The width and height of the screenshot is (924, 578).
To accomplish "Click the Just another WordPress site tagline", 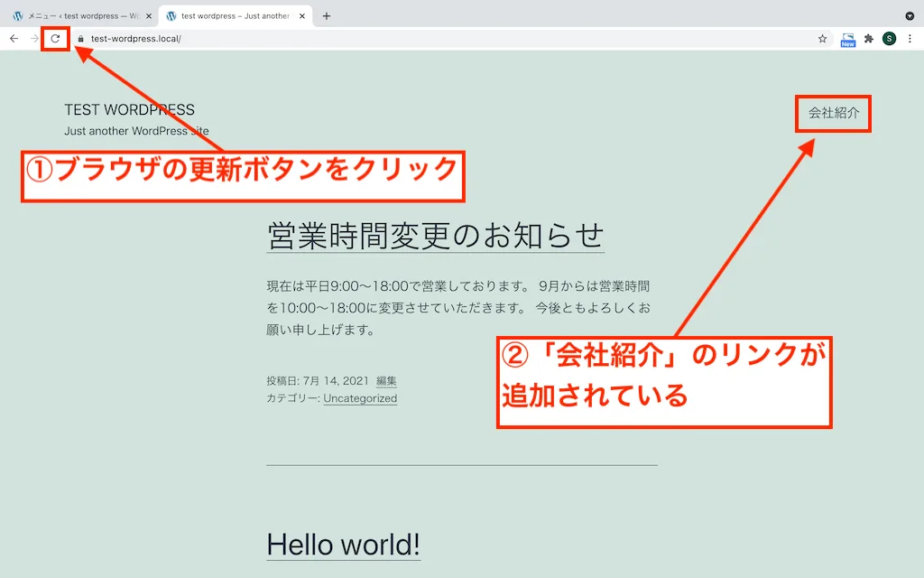I will [137, 131].
